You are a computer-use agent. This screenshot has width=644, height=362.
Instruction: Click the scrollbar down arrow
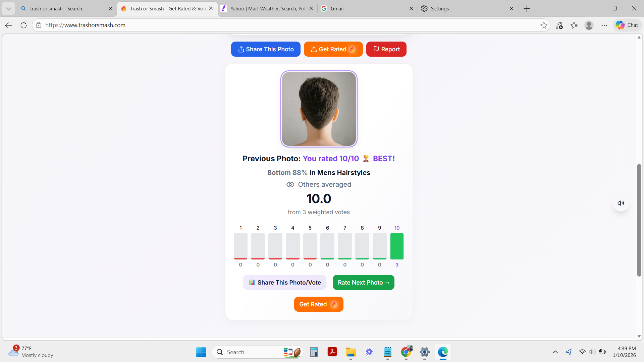tap(639, 336)
